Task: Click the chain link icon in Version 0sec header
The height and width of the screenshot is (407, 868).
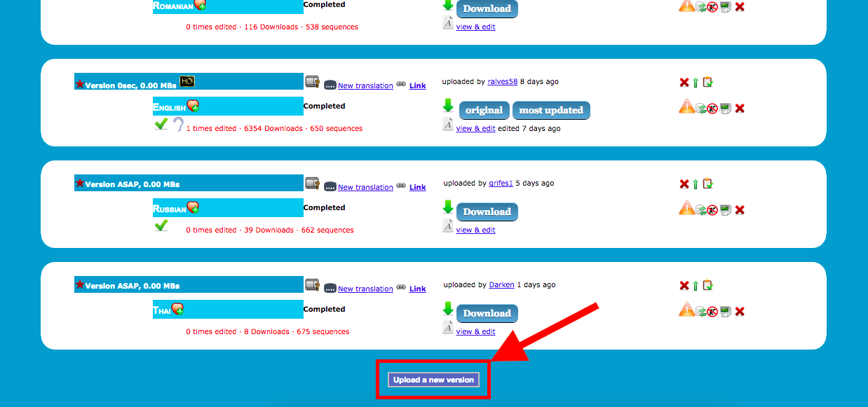Action: click(x=401, y=83)
